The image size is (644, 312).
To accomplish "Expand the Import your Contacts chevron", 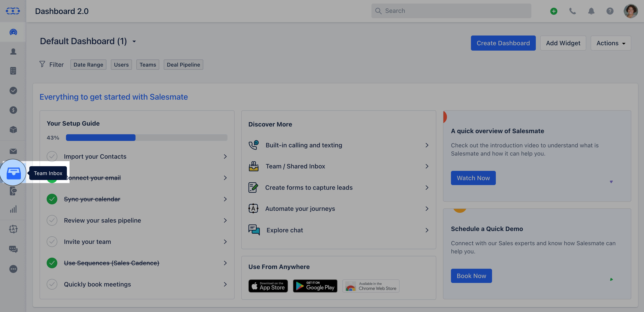I will (x=225, y=156).
